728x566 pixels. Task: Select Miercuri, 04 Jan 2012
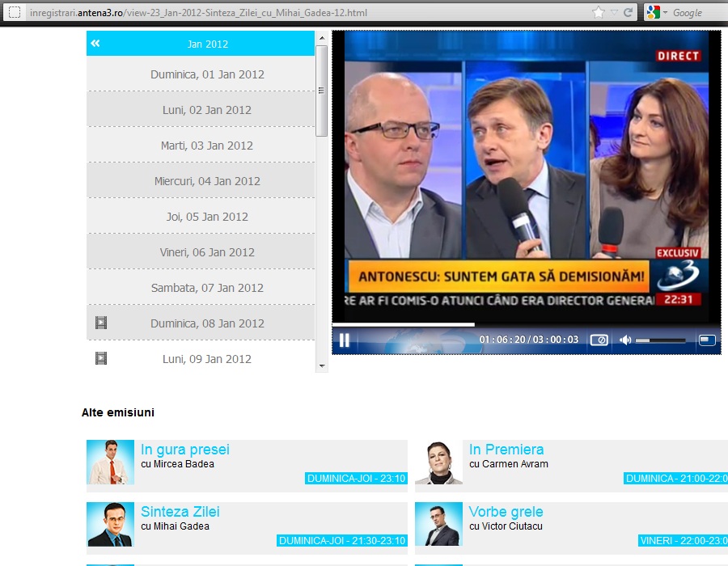201,181
